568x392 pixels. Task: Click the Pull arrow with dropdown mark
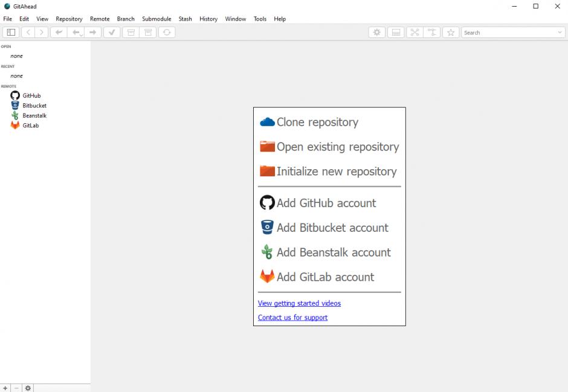point(76,32)
